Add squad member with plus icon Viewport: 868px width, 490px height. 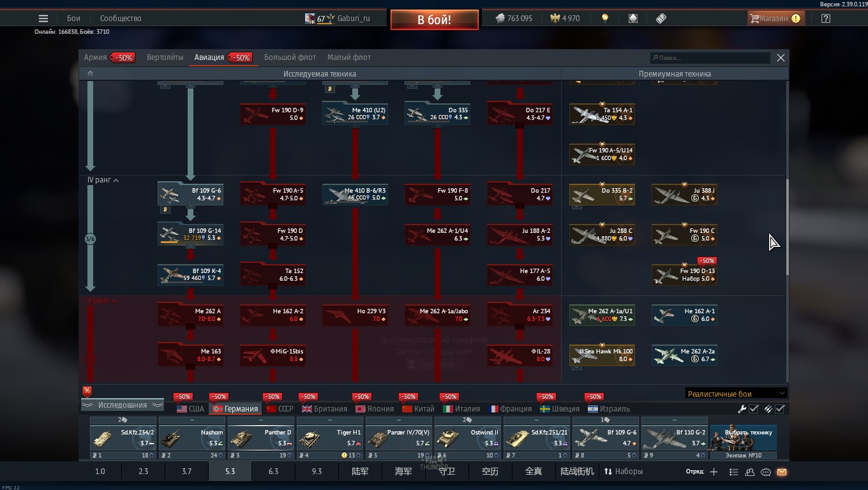[714, 472]
